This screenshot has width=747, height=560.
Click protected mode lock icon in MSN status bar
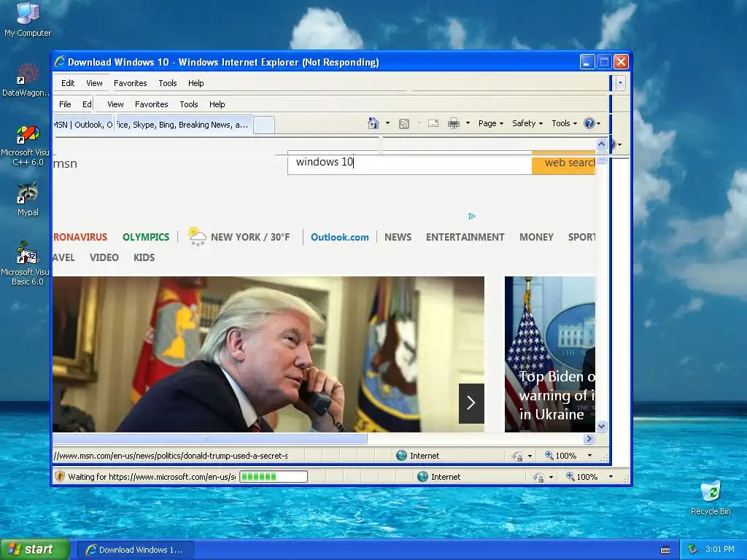[x=517, y=456]
